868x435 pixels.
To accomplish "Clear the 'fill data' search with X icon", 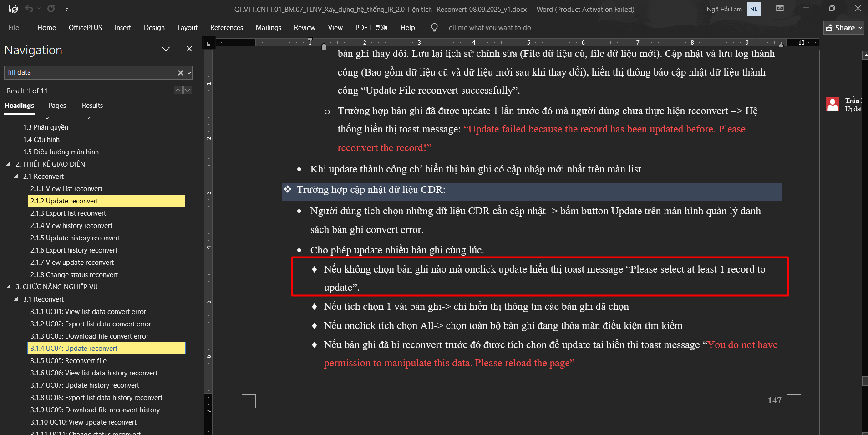I will [180, 73].
